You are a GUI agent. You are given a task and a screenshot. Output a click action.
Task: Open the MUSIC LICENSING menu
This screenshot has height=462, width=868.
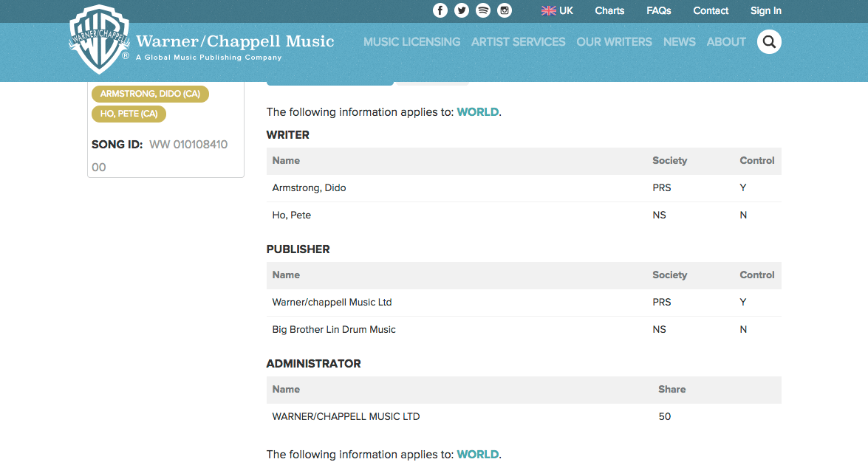[411, 41]
